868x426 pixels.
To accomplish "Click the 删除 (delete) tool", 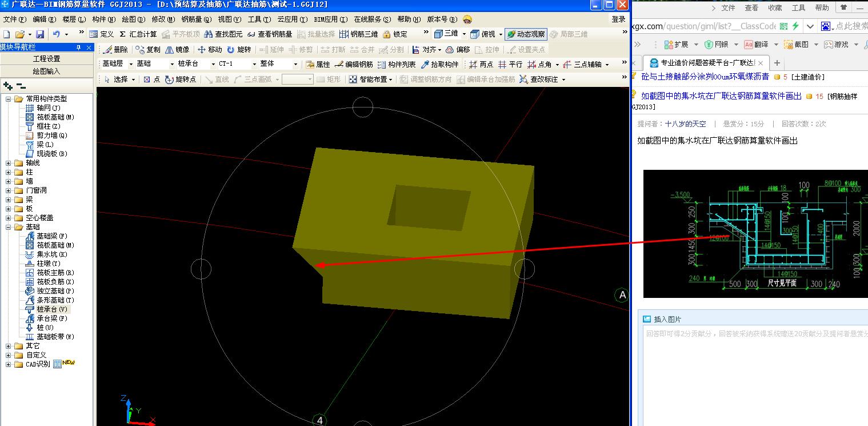I will point(116,50).
